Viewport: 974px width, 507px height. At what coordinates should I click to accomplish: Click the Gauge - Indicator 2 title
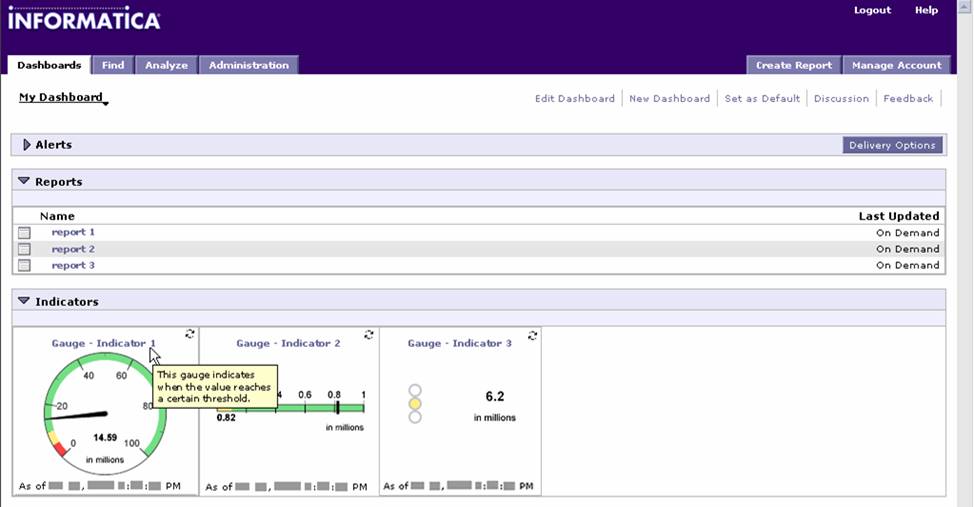288,343
